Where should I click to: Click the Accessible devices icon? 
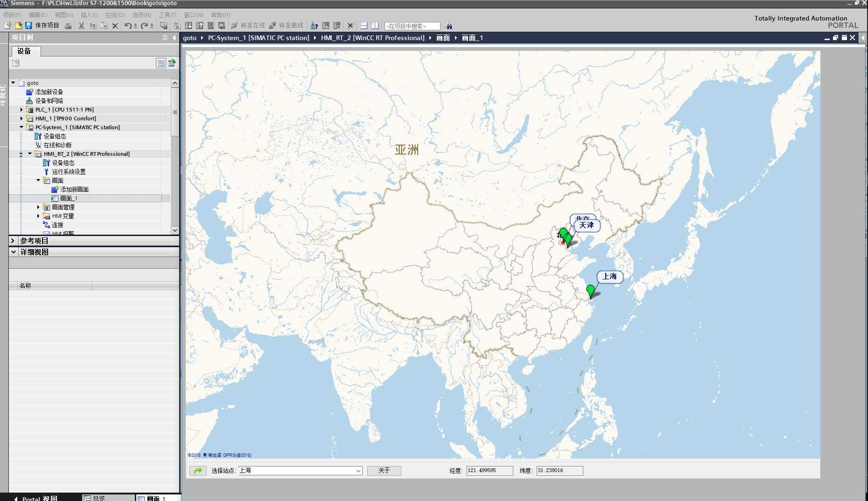point(315,26)
